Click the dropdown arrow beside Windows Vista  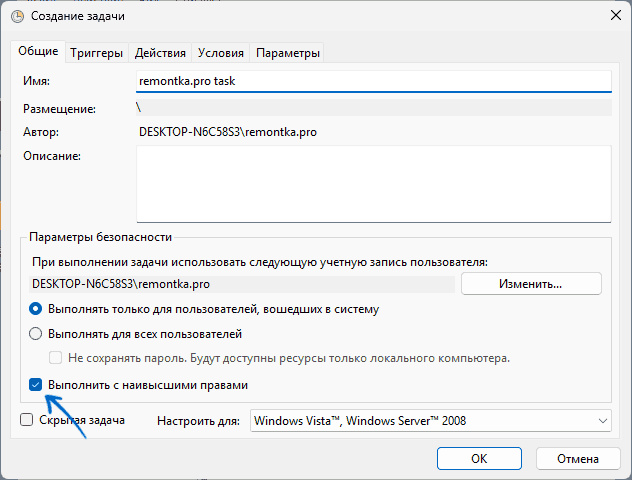point(600,421)
